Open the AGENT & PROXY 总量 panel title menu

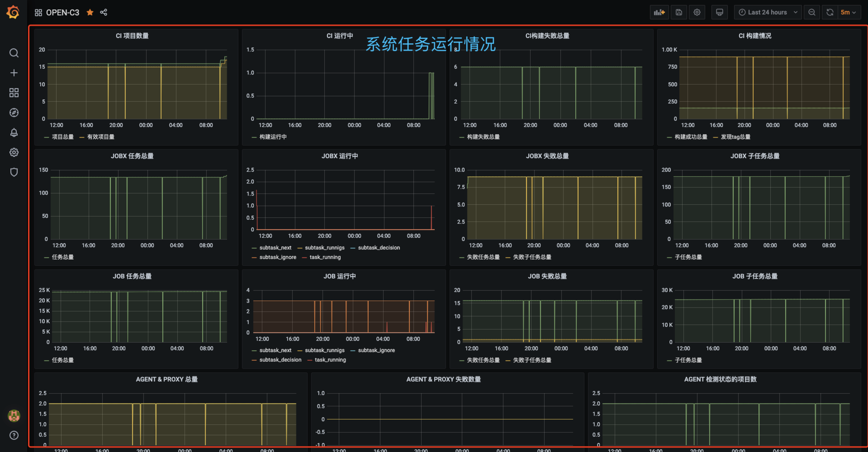pos(167,379)
